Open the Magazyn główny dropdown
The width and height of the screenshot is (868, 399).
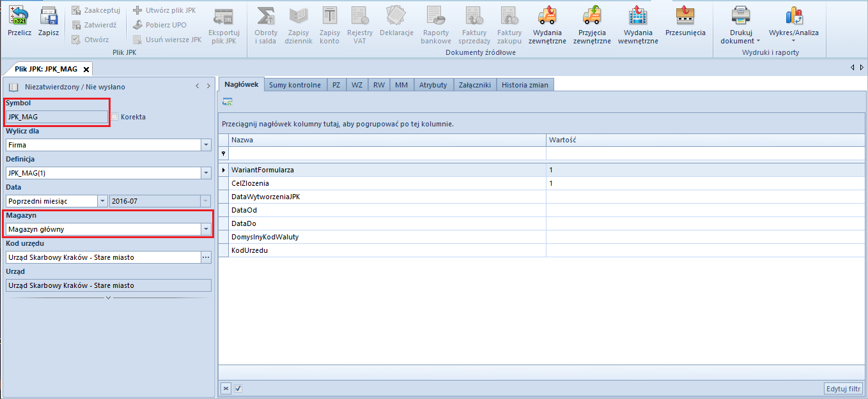pyautogui.click(x=206, y=229)
